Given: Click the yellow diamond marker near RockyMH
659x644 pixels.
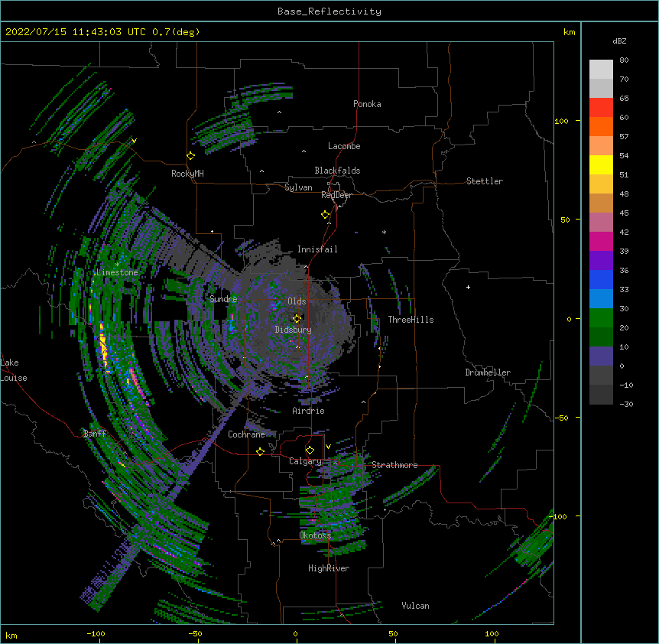Looking at the screenshot, I should (190, 156).
